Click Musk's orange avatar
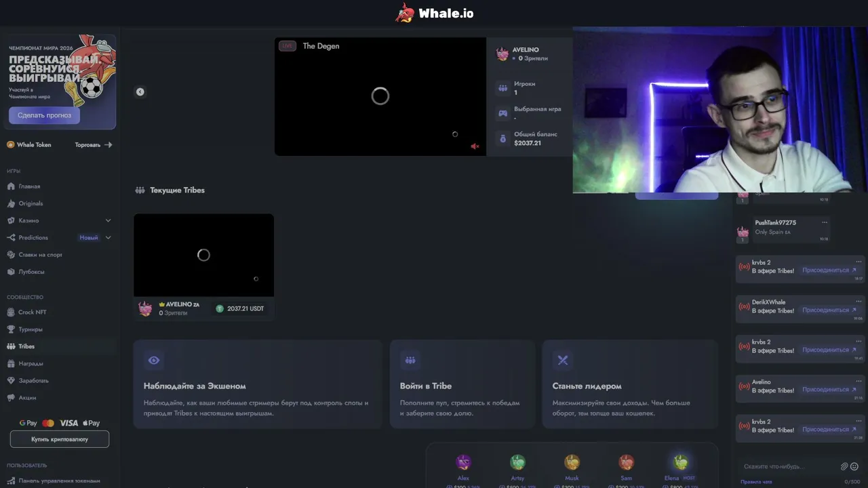 572,462
